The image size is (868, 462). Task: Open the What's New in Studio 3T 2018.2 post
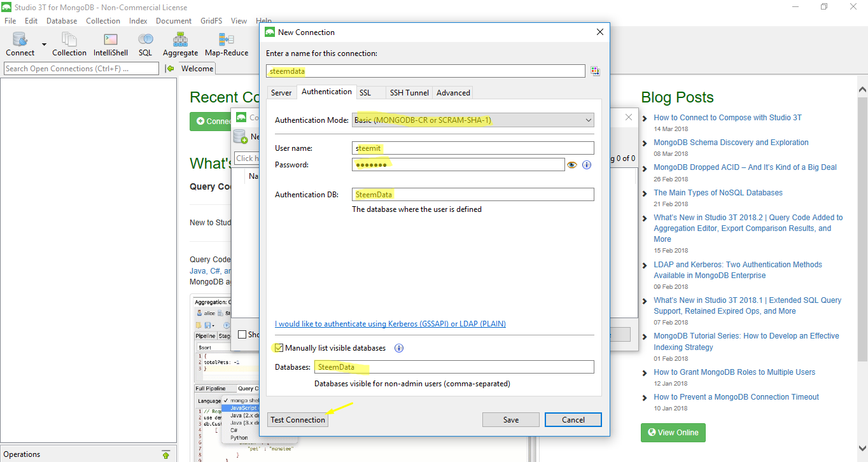[748, 228]
